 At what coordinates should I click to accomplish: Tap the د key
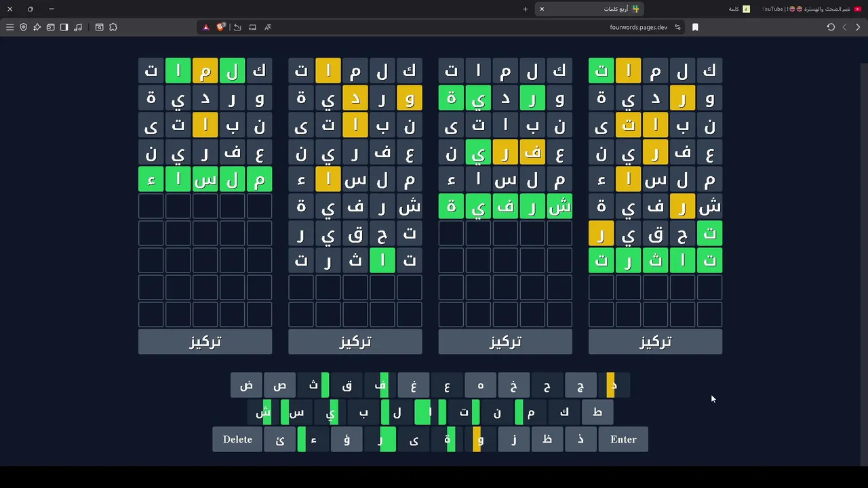point(613,385)
